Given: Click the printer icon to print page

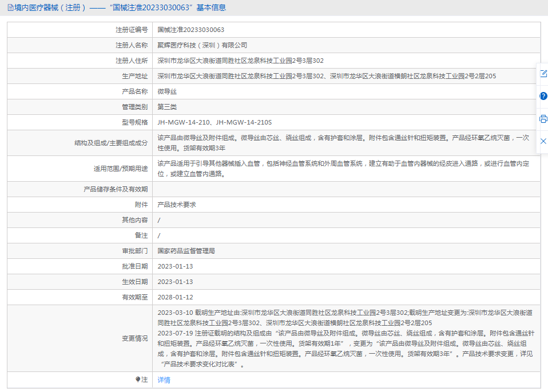Looking at the screenshot, I should pos(543,119).
